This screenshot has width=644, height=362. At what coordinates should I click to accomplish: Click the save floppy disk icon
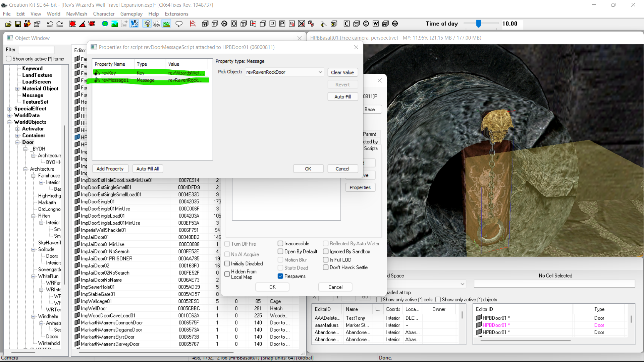click(x=18, y=24)
